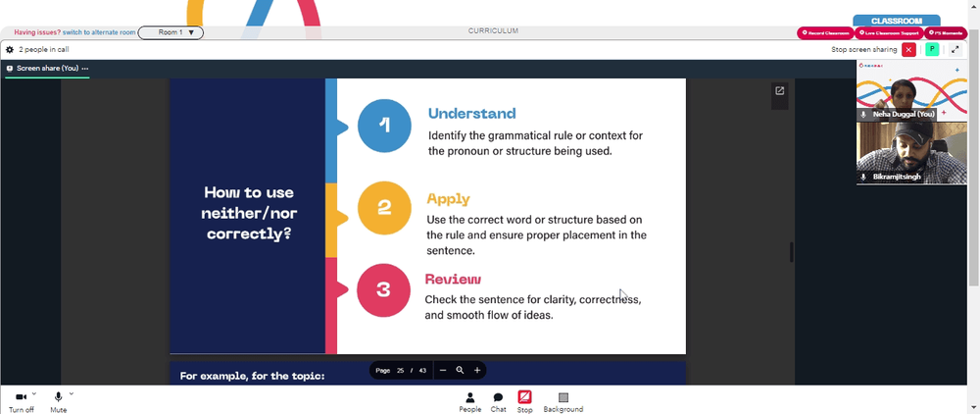Click the document vertical scrollbar handle

click(x=792, y=252)
